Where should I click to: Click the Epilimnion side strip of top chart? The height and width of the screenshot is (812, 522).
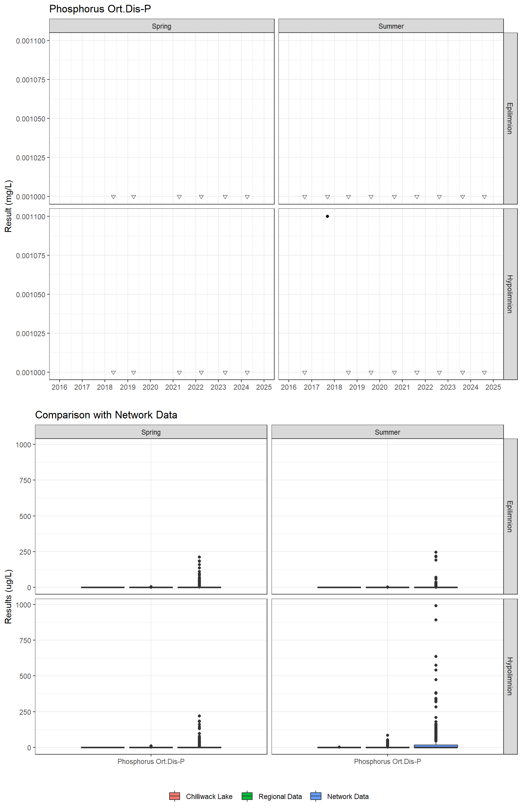[x=510, y=118]
